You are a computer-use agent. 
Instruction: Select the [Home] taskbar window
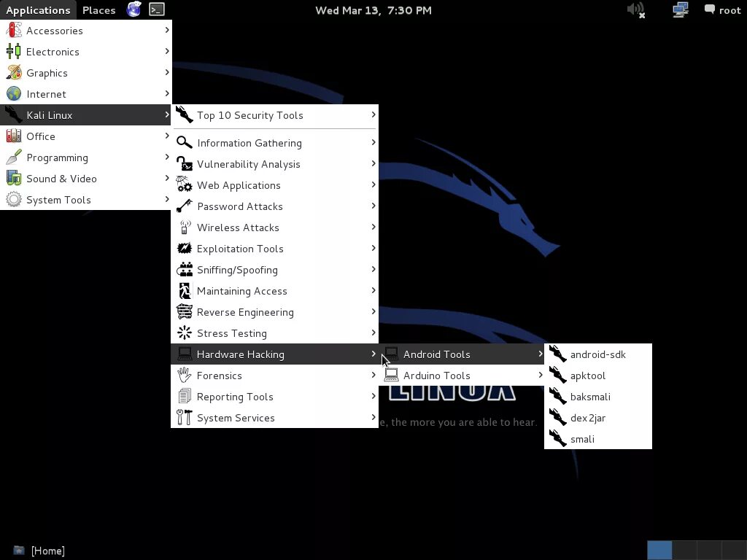[x=39, y=551]
